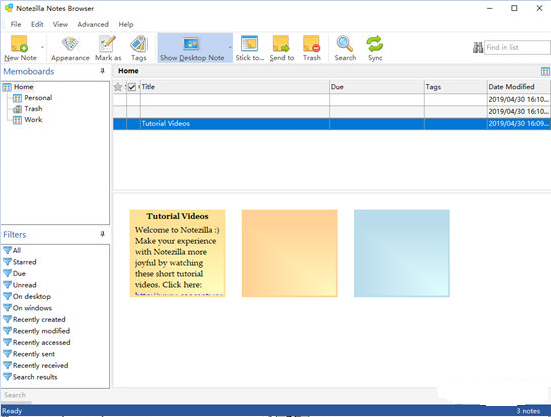This screenshot has height=417, width=551.
Task: Click the star column header
Action: 118,87
